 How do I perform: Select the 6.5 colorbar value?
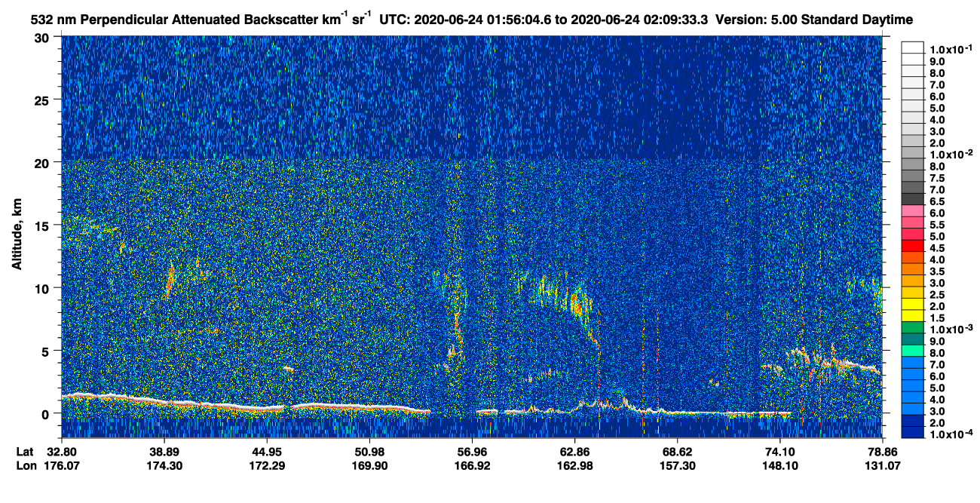click(938, 201)
